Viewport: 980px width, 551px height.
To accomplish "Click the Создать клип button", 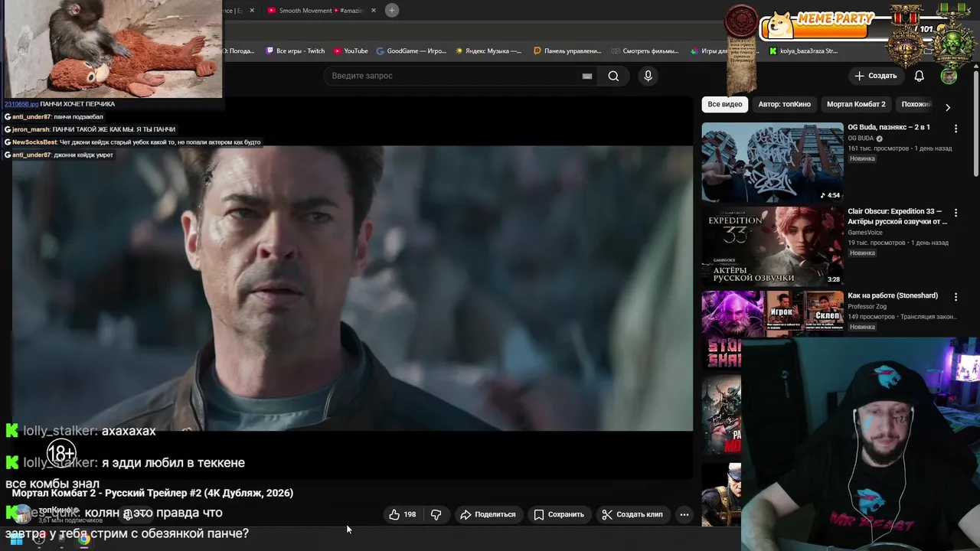I will point(632,514).
